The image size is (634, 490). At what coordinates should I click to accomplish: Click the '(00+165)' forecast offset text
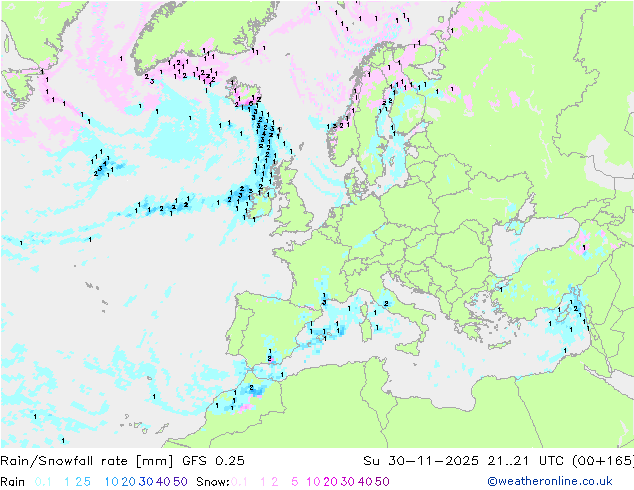pos(603,461)
